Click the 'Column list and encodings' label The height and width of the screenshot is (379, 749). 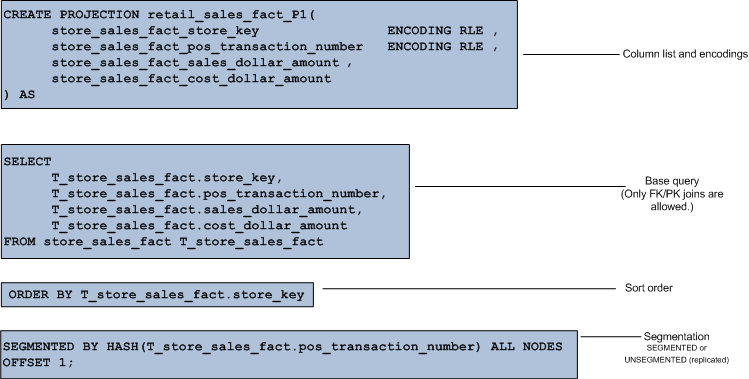tap(685, 54)
